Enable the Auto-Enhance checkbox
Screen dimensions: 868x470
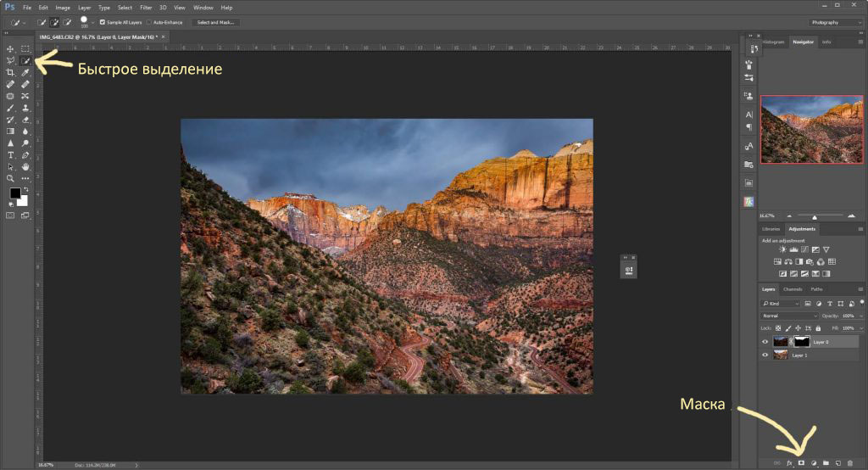coord(149,22)
